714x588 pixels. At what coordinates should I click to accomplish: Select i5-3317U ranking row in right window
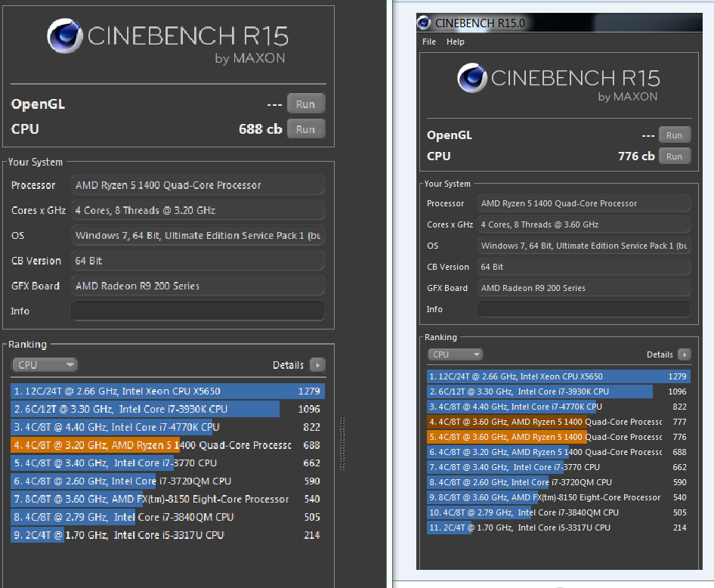558,528
